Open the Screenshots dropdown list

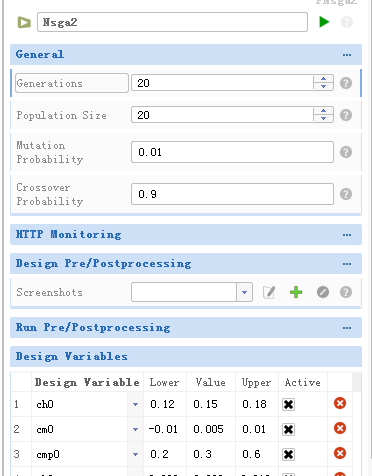pos(244,292)
